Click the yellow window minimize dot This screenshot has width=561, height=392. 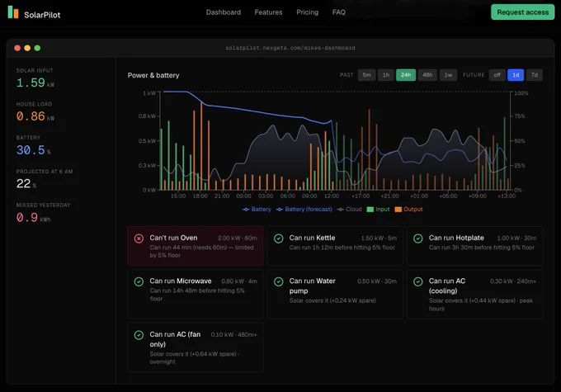27,48
